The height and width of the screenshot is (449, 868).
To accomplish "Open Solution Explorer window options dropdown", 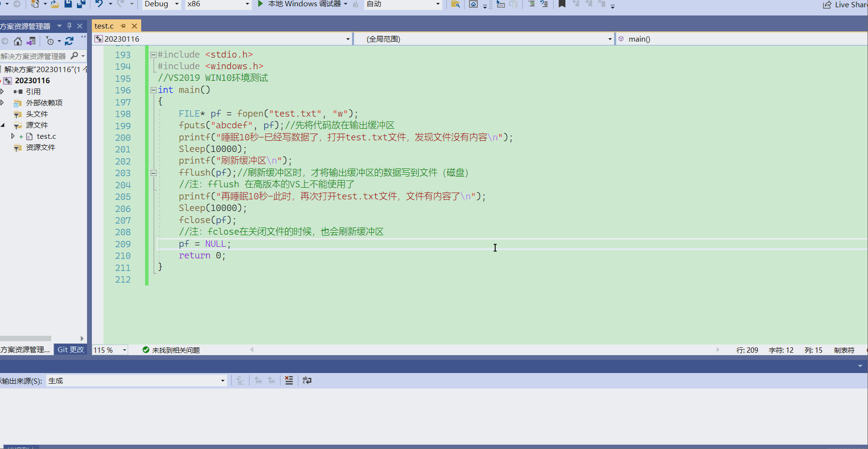I will (59, 26).
